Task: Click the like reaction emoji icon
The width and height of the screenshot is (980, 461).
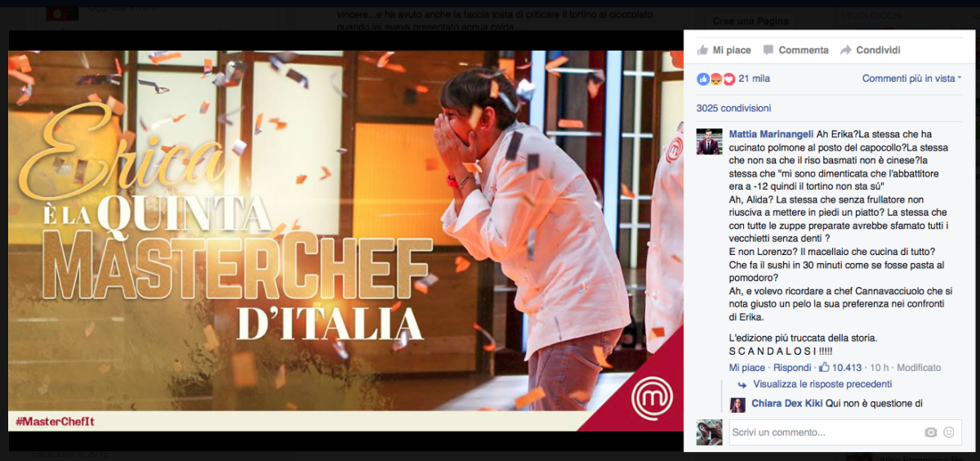Action: [702, 79]
